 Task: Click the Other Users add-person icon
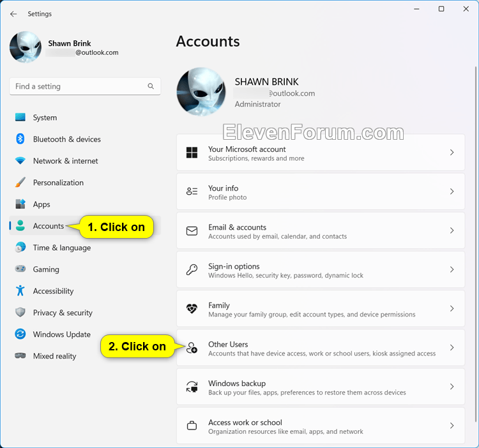(192, 348)
